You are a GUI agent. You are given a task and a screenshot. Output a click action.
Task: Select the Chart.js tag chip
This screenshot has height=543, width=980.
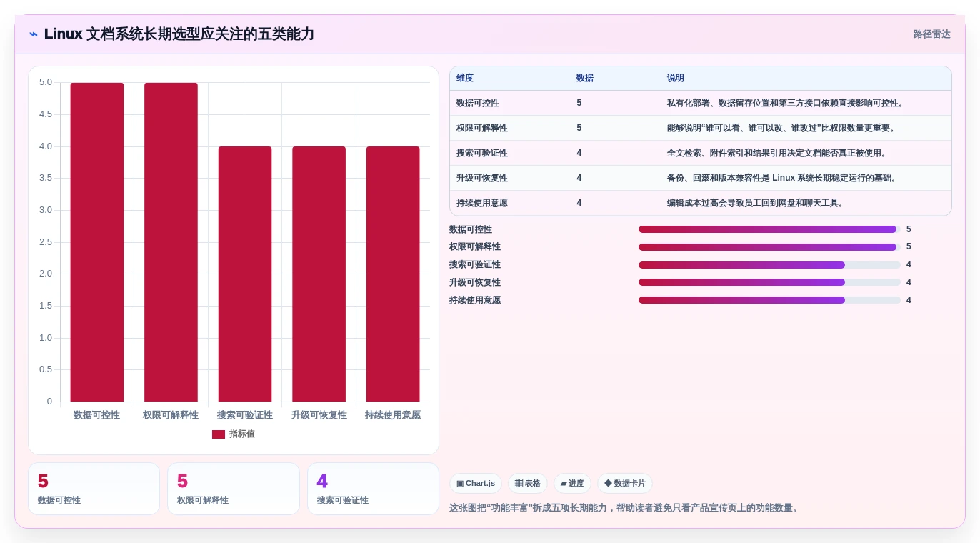coord(476,484)
